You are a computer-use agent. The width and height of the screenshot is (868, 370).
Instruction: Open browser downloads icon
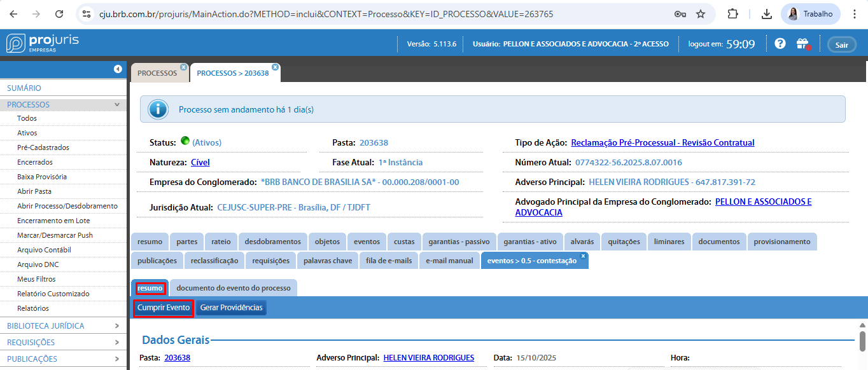(767, 14)
